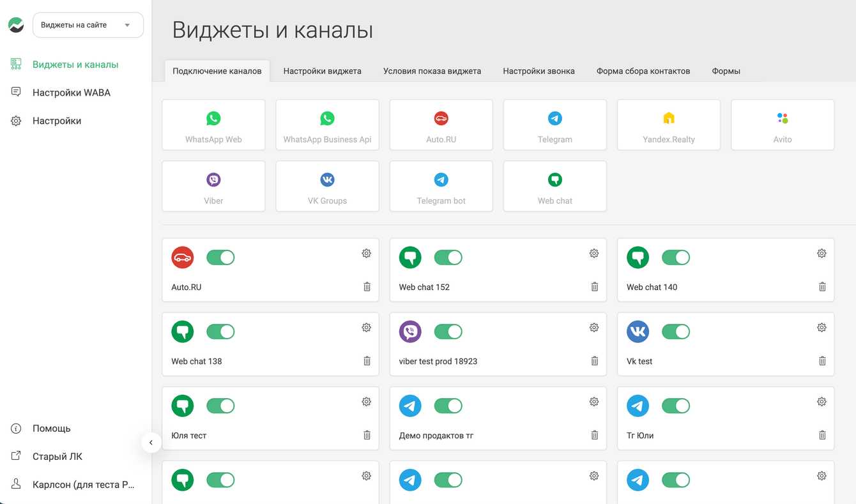
Task: Open settings gear for Web chat 152
Action: pos(594,254)
